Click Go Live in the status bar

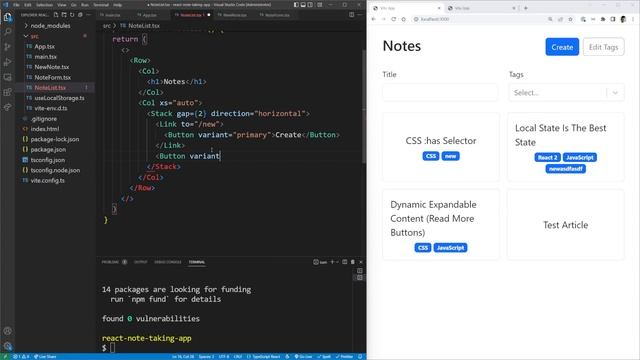point(303,356)
